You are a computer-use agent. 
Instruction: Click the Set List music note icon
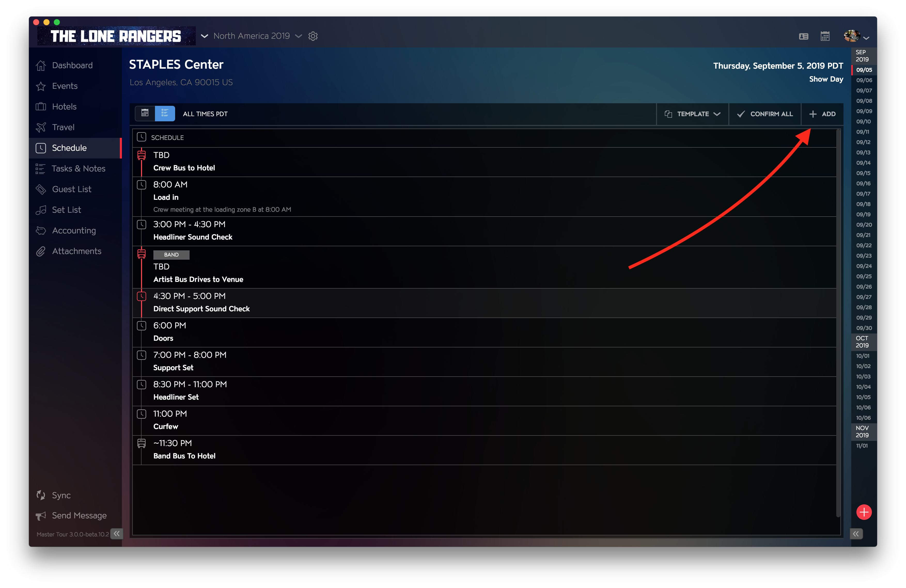point(41,210)
